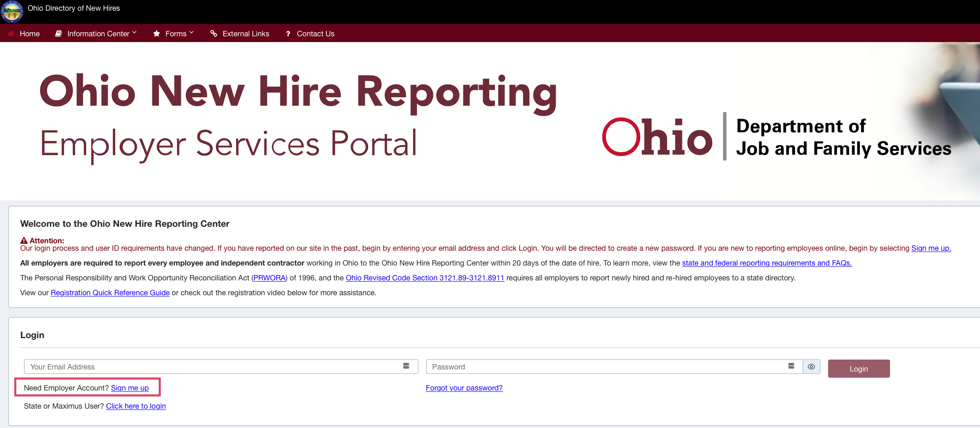Open Registration Quick Reference Guide link

(x=110, y=293)
